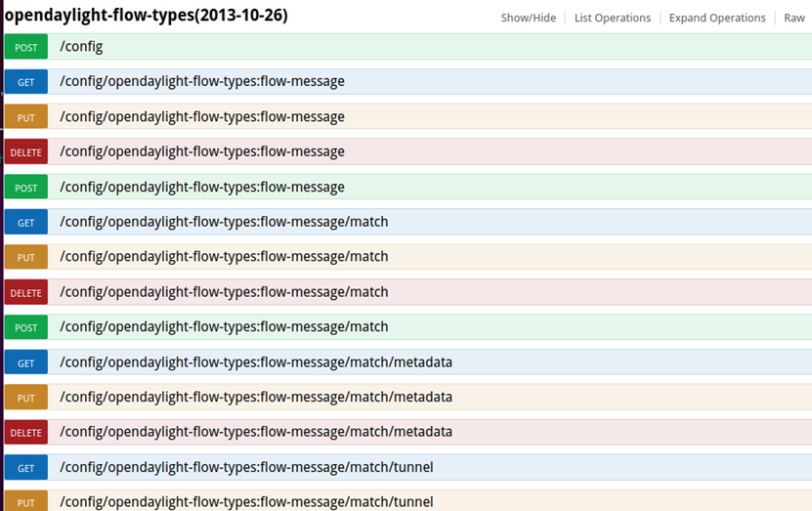The height and width of the screenshot is (511, 812).
Task: Open the Raw view link
Action: [x=794, y=18]
